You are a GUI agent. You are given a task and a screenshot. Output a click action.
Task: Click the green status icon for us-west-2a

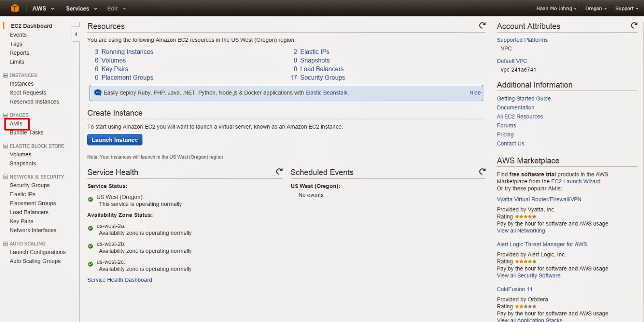[x=91, y=228]
